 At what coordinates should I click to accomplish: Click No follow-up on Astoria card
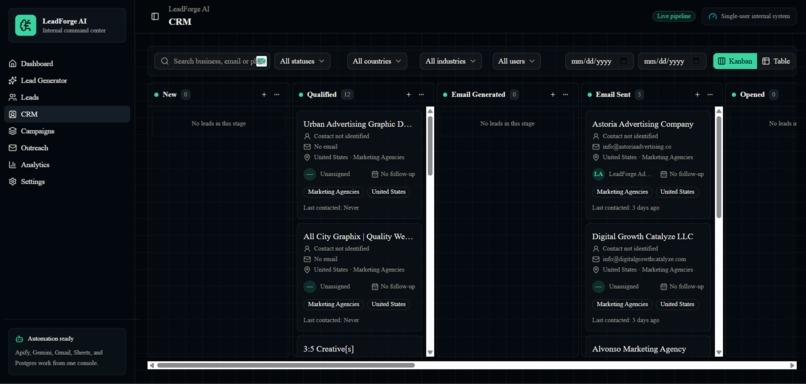(x=682, y=174)
